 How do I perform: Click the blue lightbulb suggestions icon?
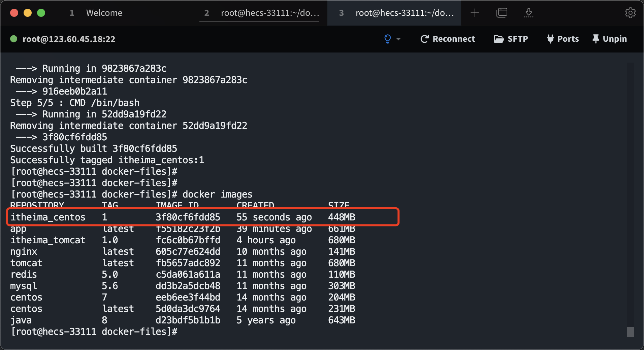click(387, 39)
